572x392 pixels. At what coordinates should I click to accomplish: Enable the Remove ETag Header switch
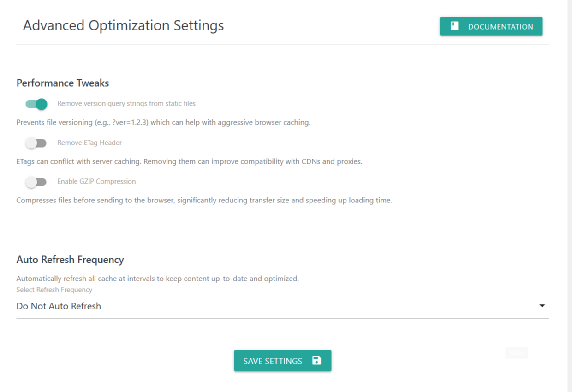pyautogui.click(x=36, y=143)
